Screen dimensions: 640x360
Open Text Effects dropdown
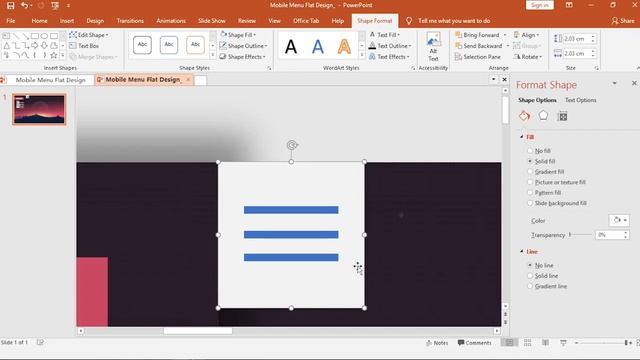pos(389,57)
